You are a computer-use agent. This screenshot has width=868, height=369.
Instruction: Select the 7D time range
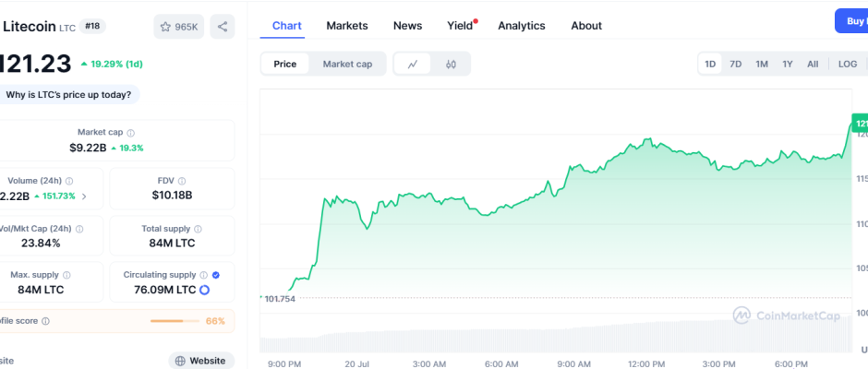click(x=735, y=64)
